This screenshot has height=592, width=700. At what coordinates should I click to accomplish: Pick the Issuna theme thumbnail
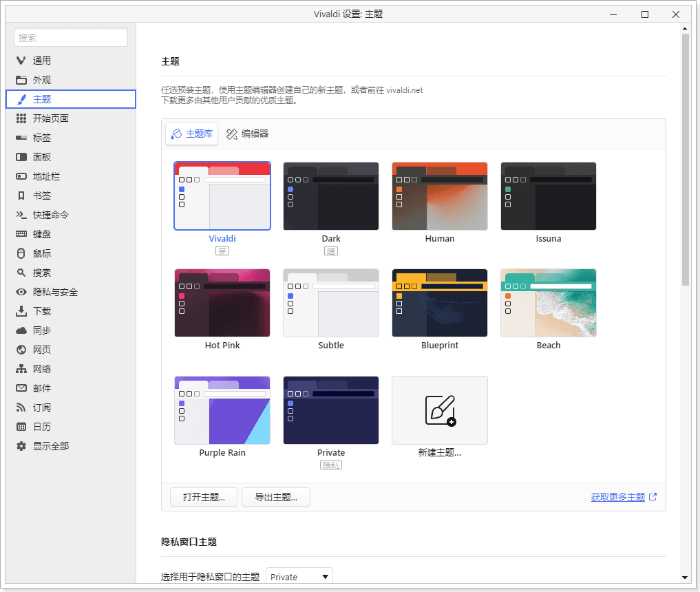(548, 196)
